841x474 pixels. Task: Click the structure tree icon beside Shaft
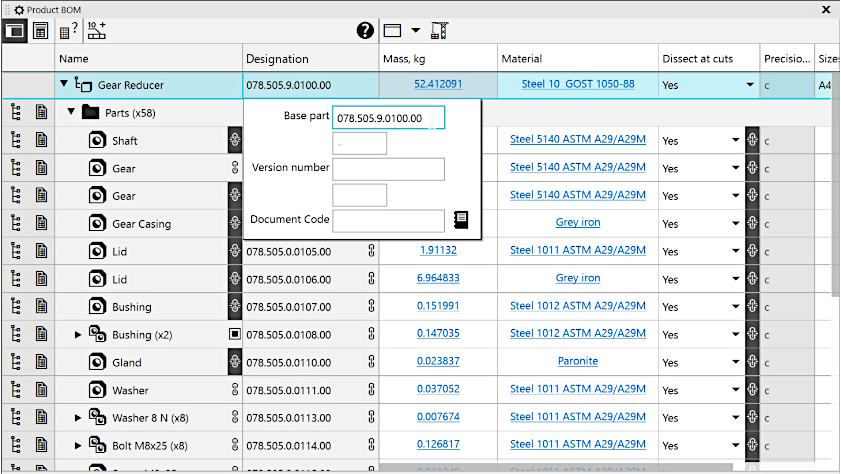point(16,141)
